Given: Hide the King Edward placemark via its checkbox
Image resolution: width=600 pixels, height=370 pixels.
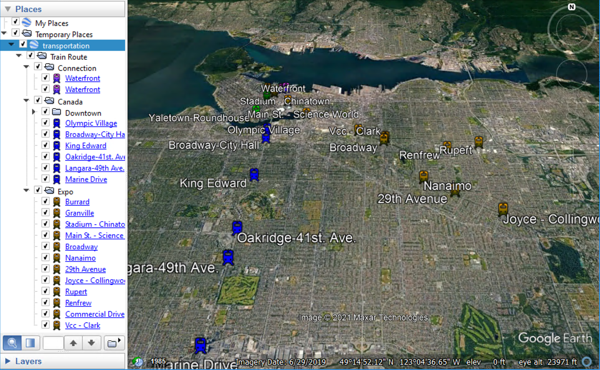Looking at the screenshot, I should (45, 145).
